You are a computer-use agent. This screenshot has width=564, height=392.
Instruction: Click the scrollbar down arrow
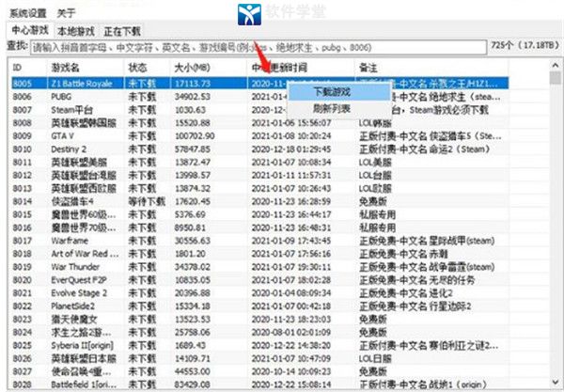tap(556, 383)
